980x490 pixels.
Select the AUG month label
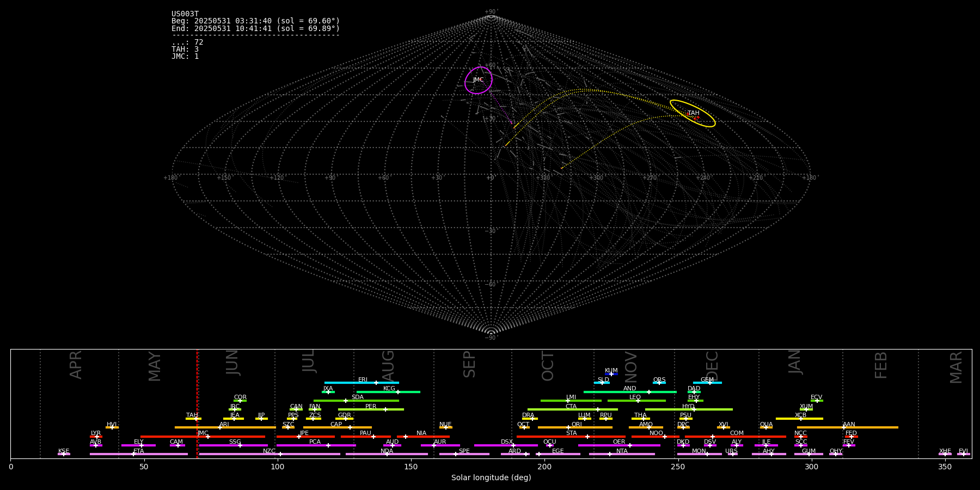coord(388,365)
